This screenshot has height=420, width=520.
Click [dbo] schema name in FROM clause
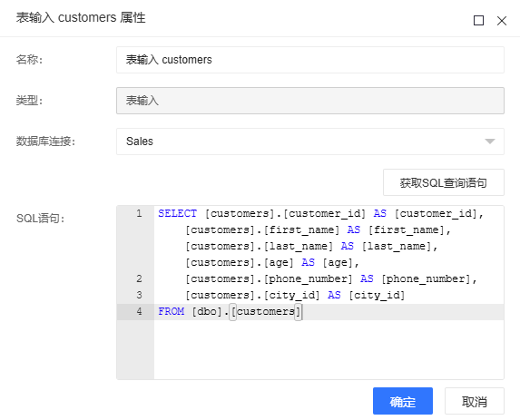207,312
